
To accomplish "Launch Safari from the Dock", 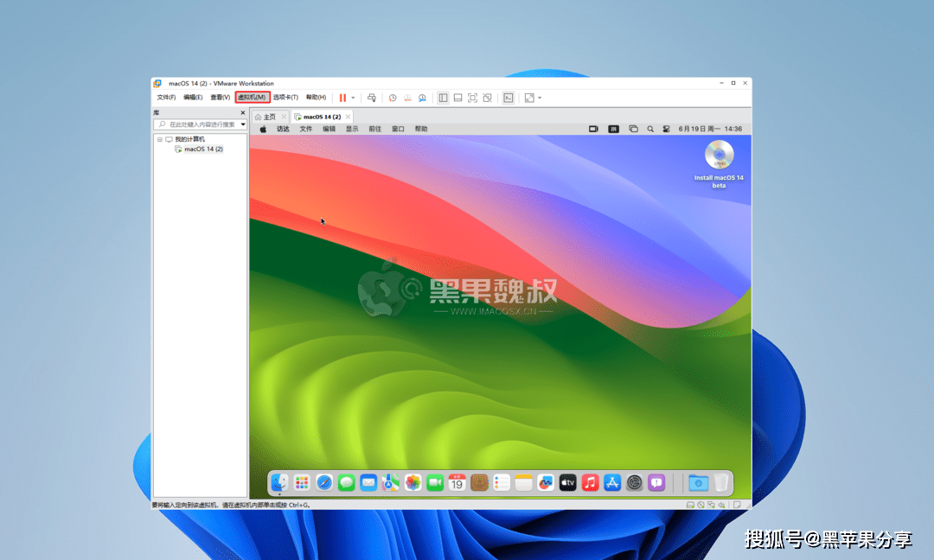I will (324, 482).
